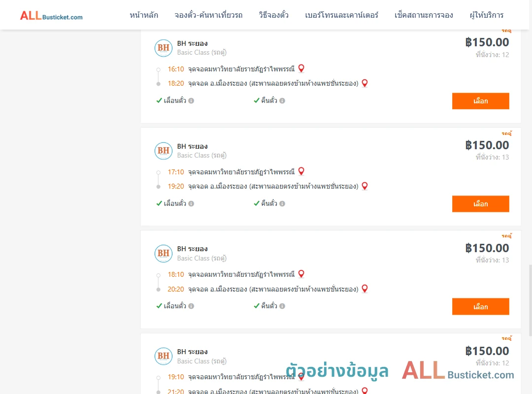Open map pin for 18:20 arrival stop
This screenshot has width=532, height=394.
point(365,83)
